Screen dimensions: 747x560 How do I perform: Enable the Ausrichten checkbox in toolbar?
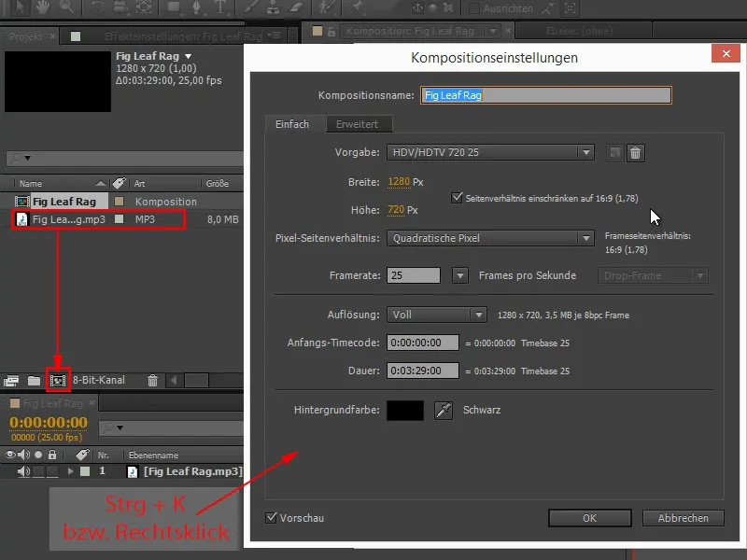point(474,8)
